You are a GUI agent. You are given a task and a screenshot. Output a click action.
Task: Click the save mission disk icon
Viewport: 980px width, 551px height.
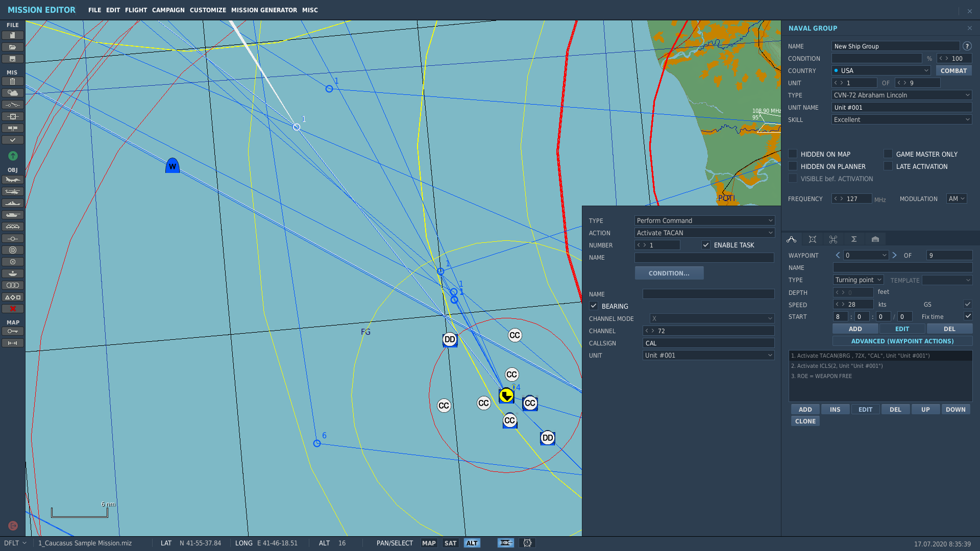(13, 59)
